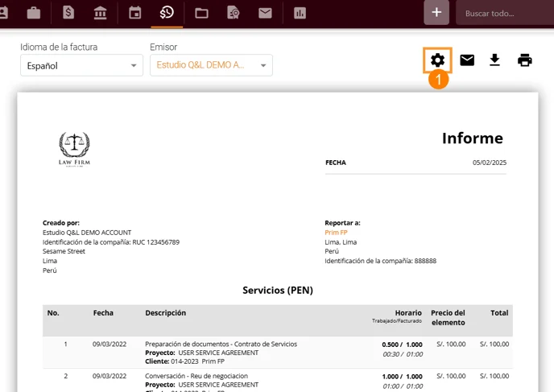
Task: Click the Horario column header
Action: pyautogui.click(x=408, y=313)
